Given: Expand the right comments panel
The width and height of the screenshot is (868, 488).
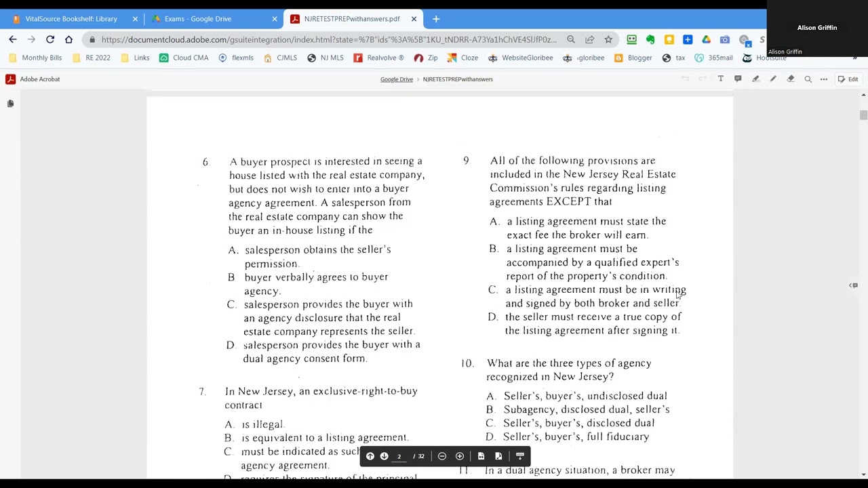Looking at the screenshot, I should point(854,285).
